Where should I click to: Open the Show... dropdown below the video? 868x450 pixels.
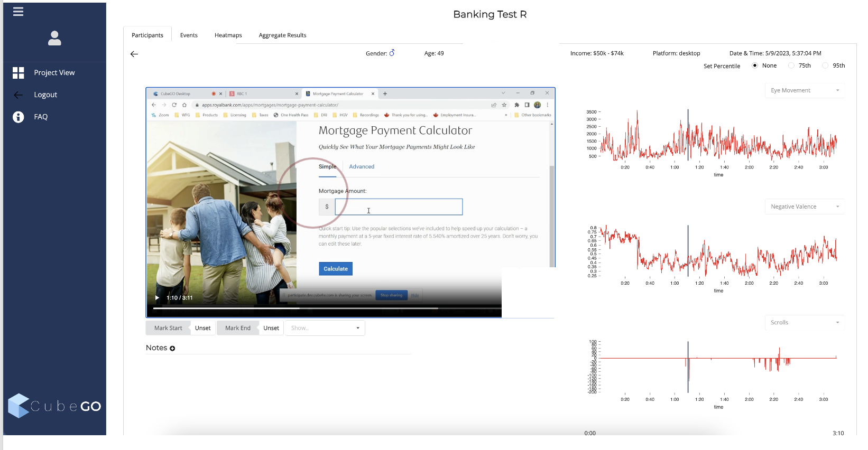325,328
